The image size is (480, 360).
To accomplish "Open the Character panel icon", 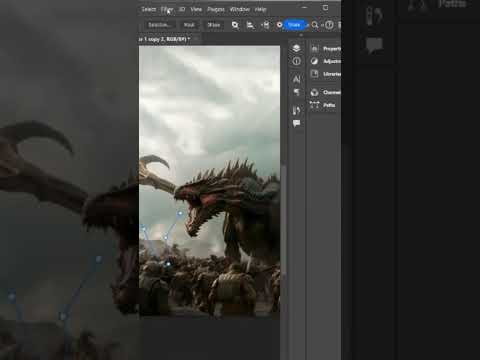I will click(x=296, y=79).
